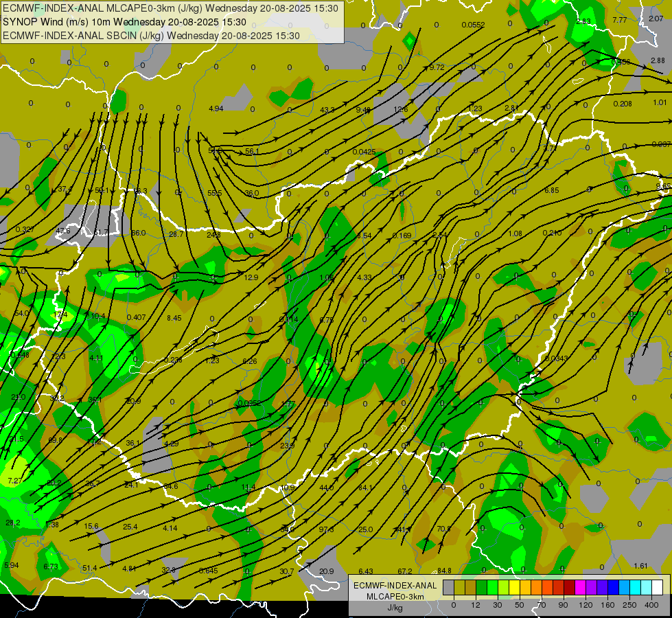This screenshot has width=672, height=618.
Task: Click the legend scale label '250'
Action: coord(629,605)
